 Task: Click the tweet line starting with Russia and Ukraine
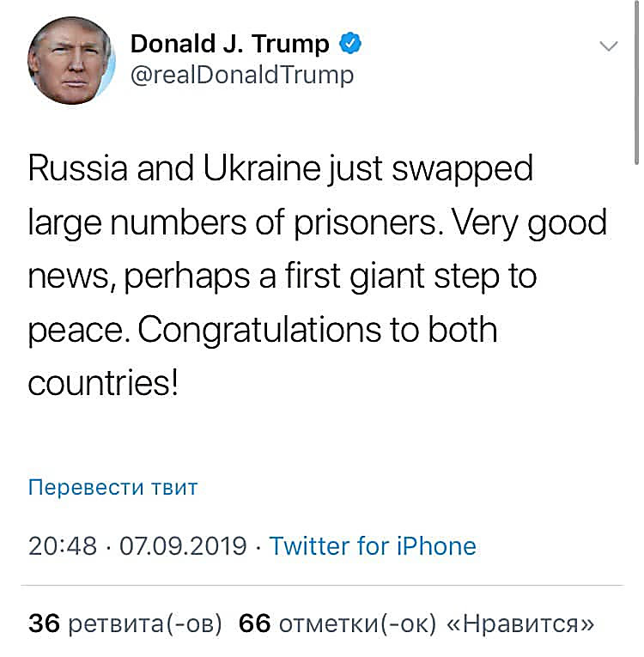coord(281,170)
